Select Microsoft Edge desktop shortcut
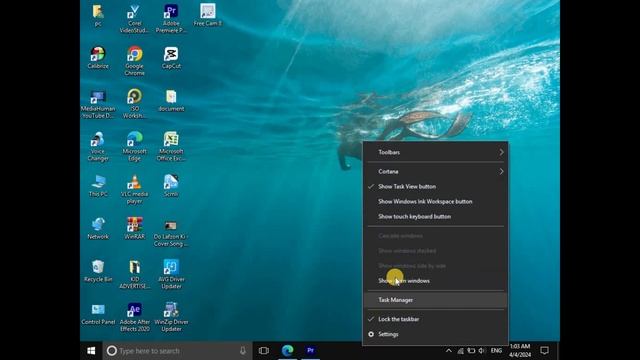 134,147
